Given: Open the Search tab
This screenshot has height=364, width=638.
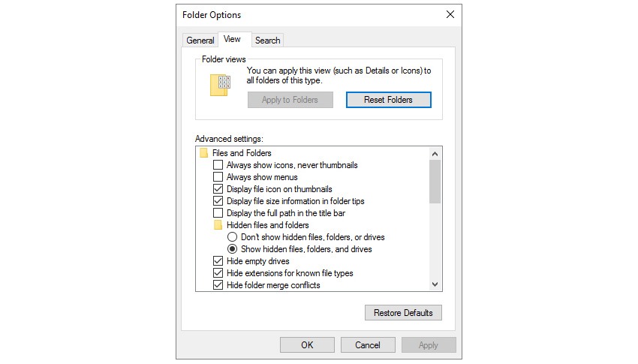Looking at the screenshot, I should [x=268, y=41].
